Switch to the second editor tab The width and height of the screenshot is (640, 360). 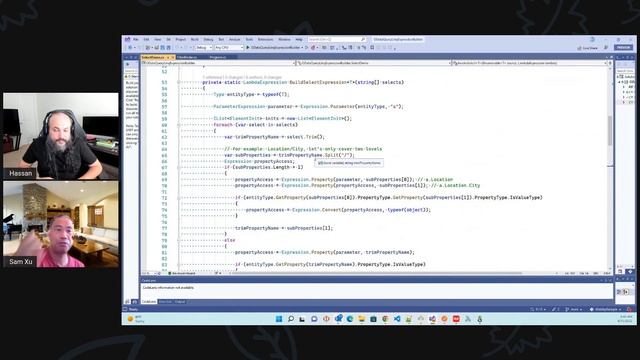pos(187,57)
